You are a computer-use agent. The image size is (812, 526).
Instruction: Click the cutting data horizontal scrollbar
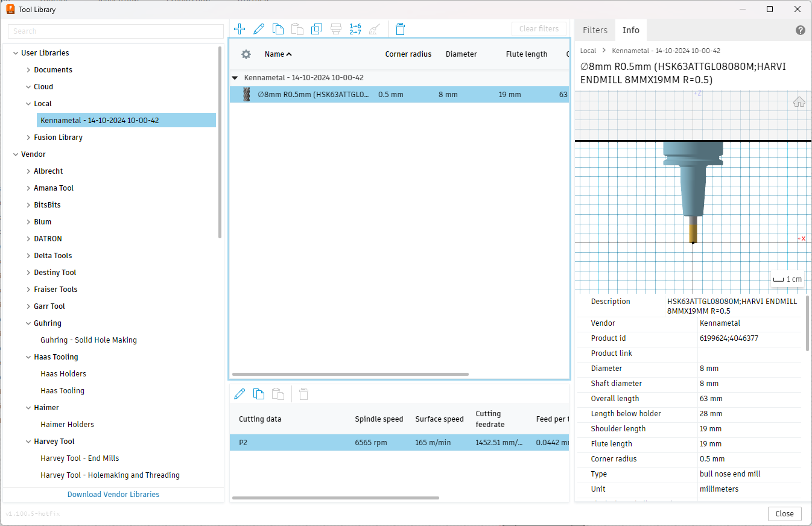point(335,498)
